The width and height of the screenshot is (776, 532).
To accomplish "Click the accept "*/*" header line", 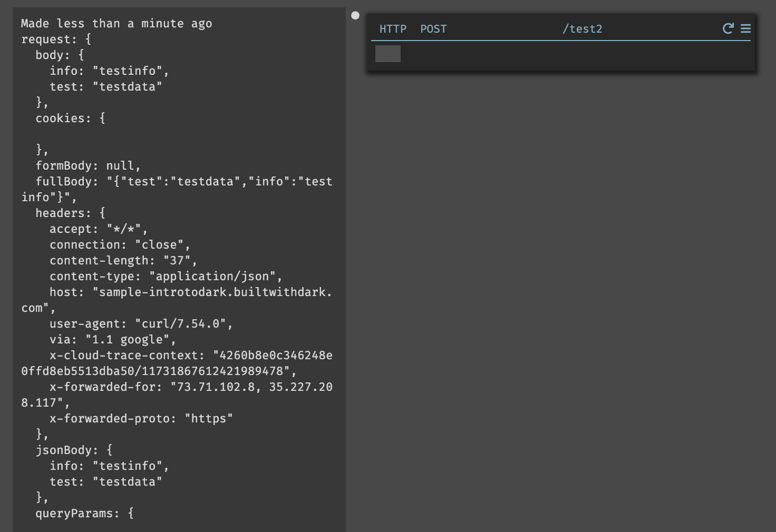I will 99,229.
